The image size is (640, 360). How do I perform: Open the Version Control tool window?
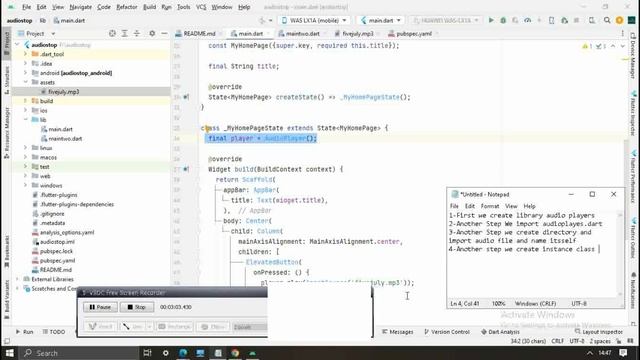[447, 332]
